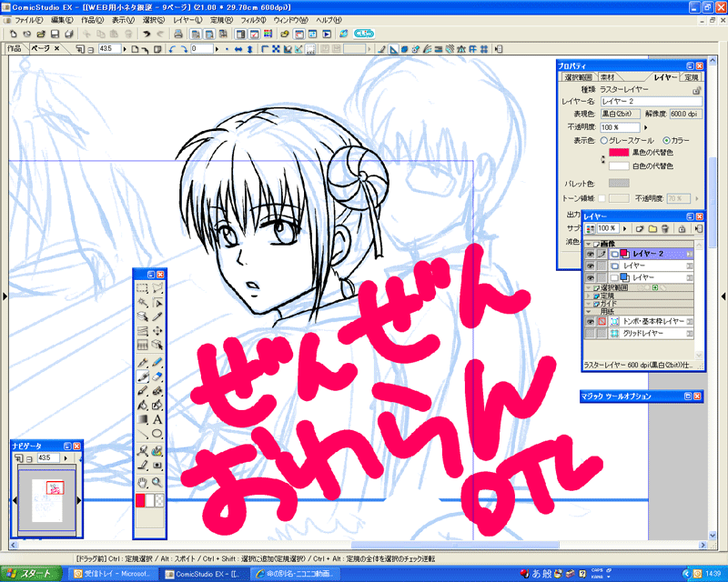The width and height of the screenshot is (728, 582).
Task: Click red foreground color in toolbox
Action: [140, 501]
